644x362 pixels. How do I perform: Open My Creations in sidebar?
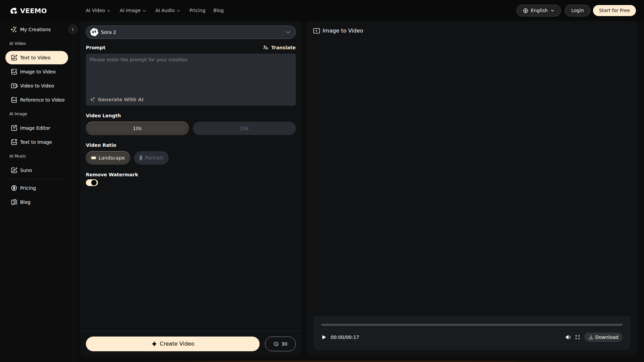pos(35,29)
